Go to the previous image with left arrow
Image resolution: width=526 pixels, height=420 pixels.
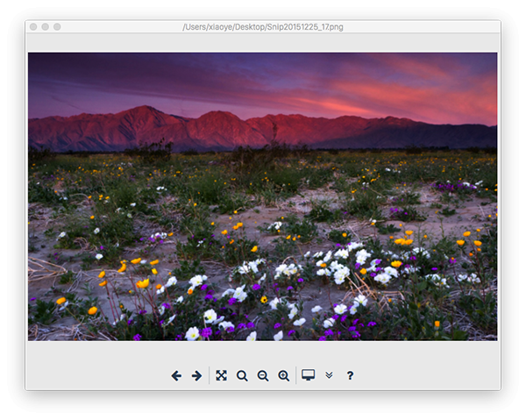coord(176,375)
